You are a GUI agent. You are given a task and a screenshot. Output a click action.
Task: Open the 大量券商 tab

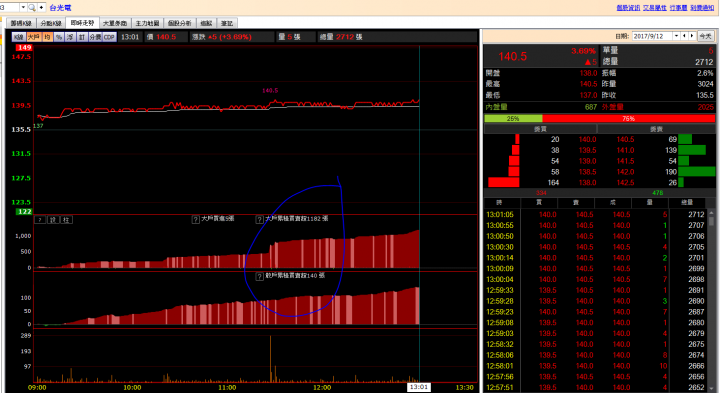[x=115, y=23]
